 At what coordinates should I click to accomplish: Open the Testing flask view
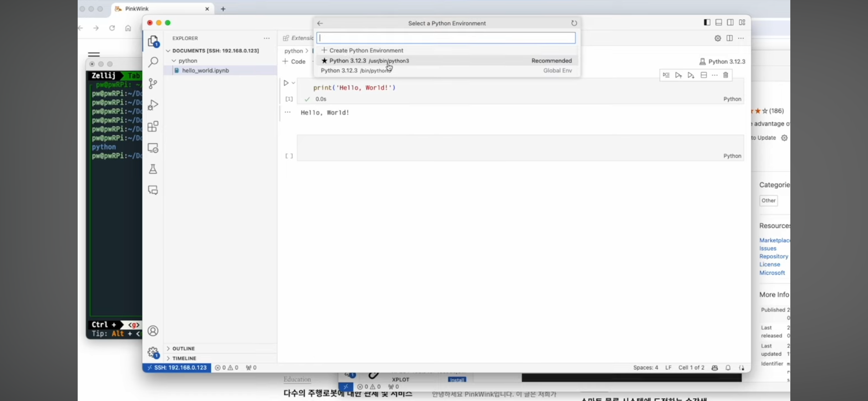pyautogui.click(x=153, y=169)
